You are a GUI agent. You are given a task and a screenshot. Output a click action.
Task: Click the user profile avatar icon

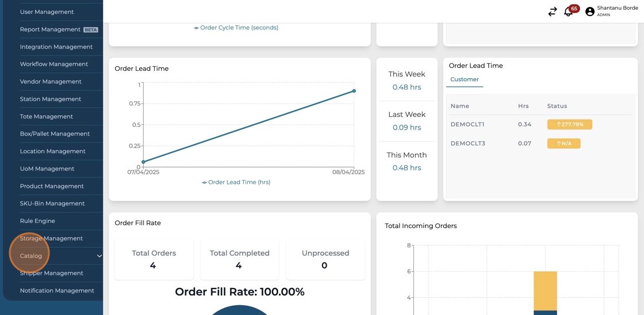(589, 12)
